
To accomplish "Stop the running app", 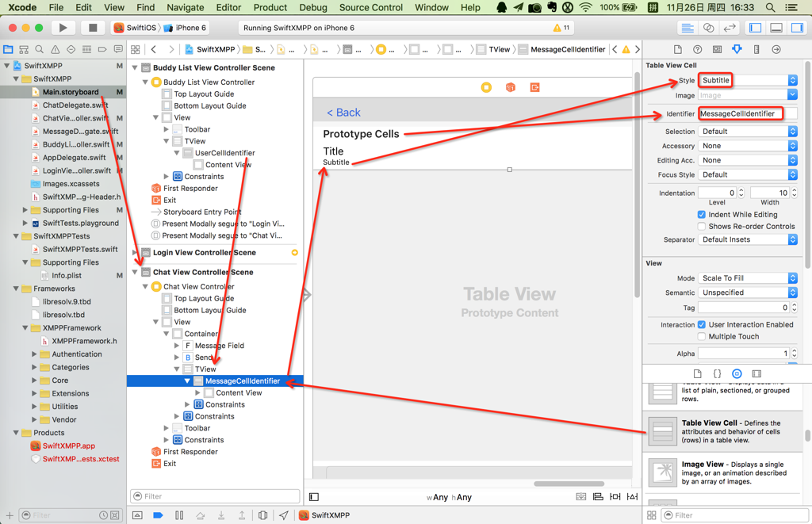I will tap(93, 28).
